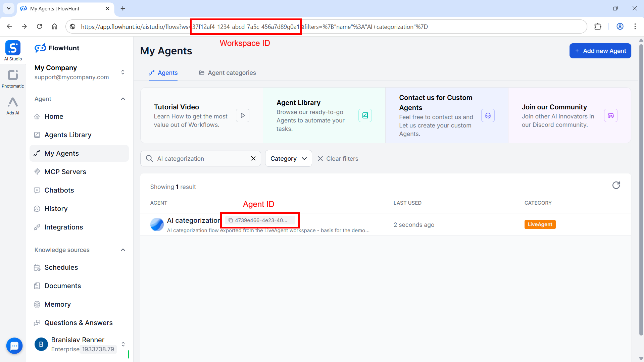The height and width of the screenshot is (362, 644).
Task: Collapse the Agent sidebar section
Action: tap(123, 99)
